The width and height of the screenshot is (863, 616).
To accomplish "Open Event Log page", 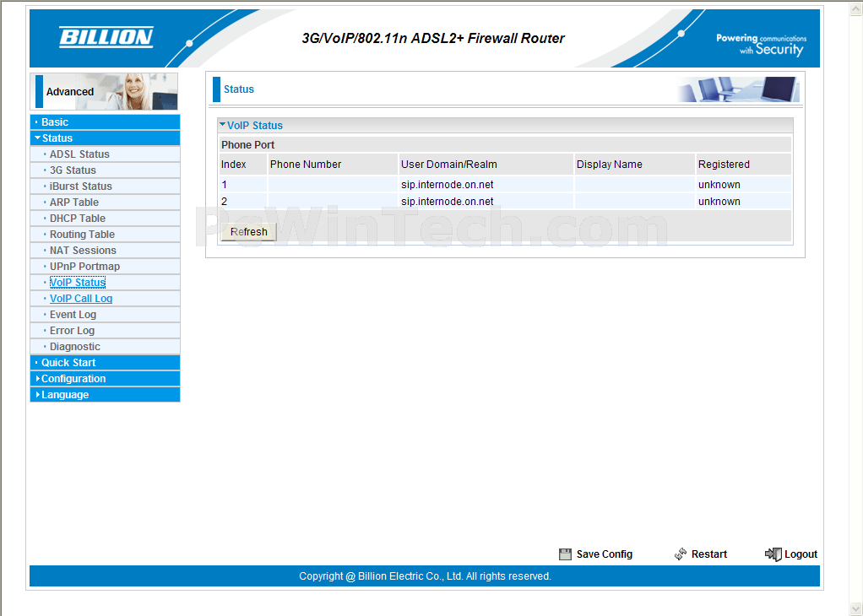I will [73, 314].
